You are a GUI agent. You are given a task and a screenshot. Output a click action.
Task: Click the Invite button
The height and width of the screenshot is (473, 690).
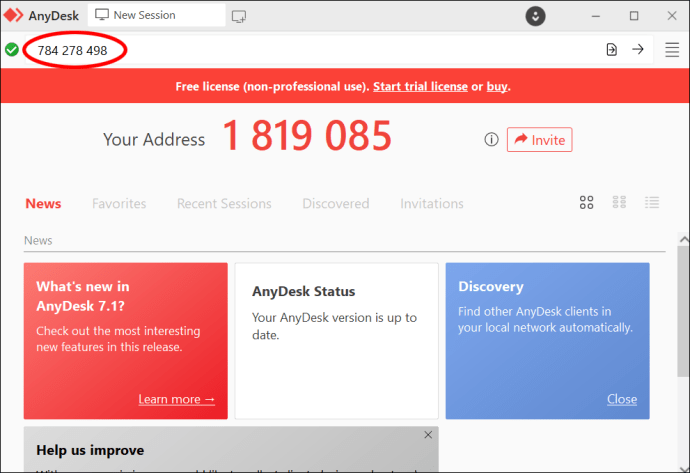tap(540, 139)
